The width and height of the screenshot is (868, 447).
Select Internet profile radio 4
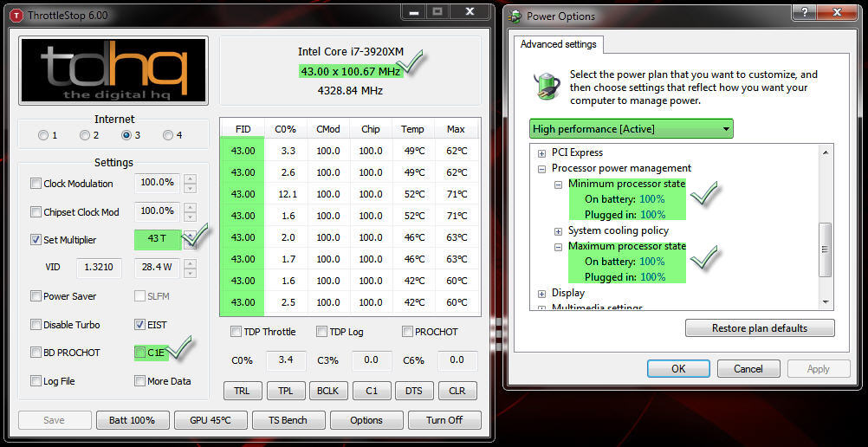(x=168, y=135)
